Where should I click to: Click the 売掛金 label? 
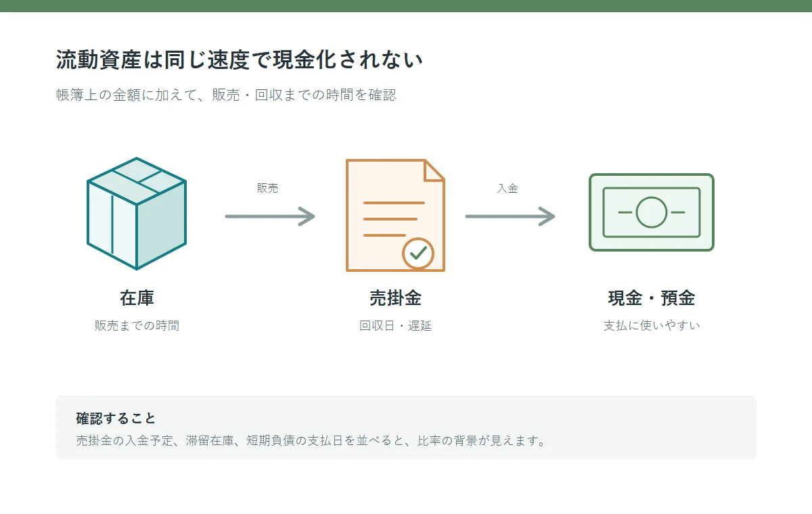396,298
